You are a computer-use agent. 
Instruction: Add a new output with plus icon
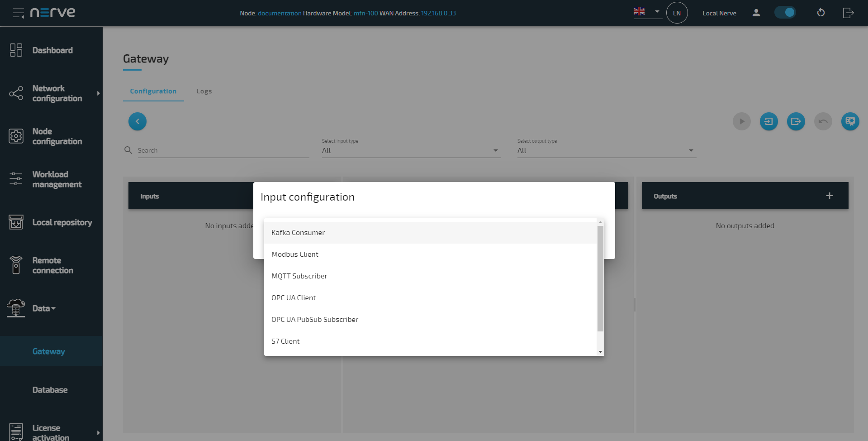pyautogui.click(x=829, y=196)
